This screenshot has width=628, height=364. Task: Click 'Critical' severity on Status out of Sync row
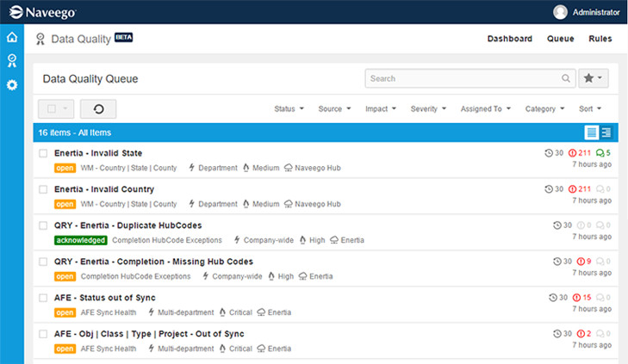point(240,312)
